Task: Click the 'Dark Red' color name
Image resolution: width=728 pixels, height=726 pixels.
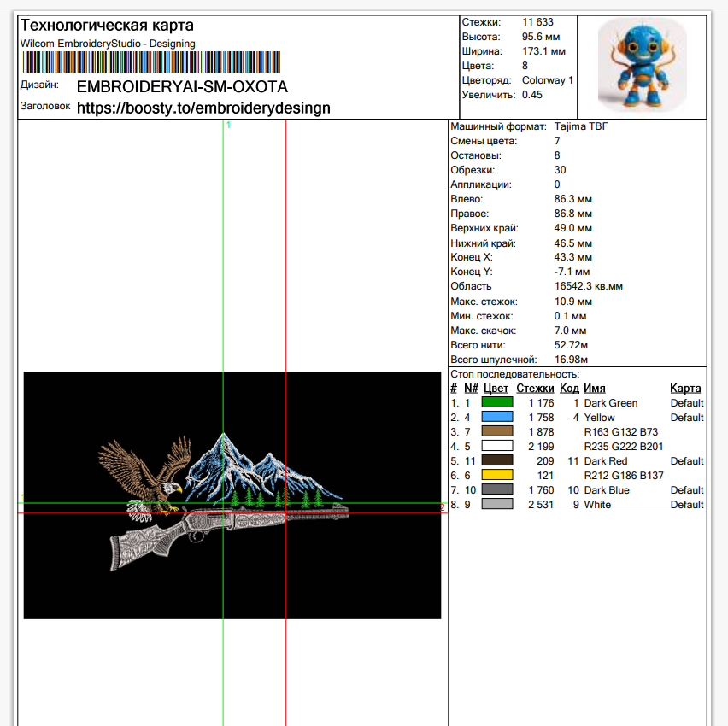Action: point(606,461)
